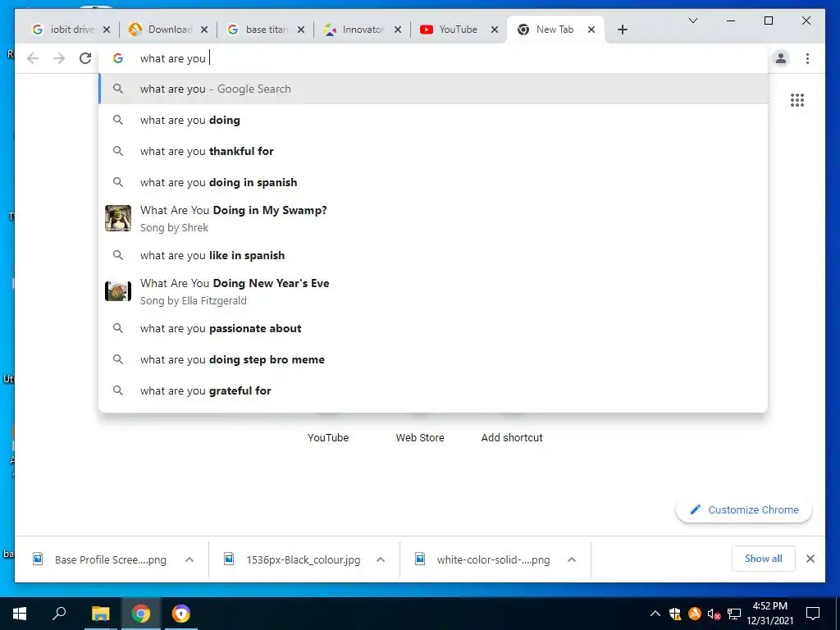The width and height of the screenshot is (840, 630).
Task: Click Add shortcut
Action: 512,438
